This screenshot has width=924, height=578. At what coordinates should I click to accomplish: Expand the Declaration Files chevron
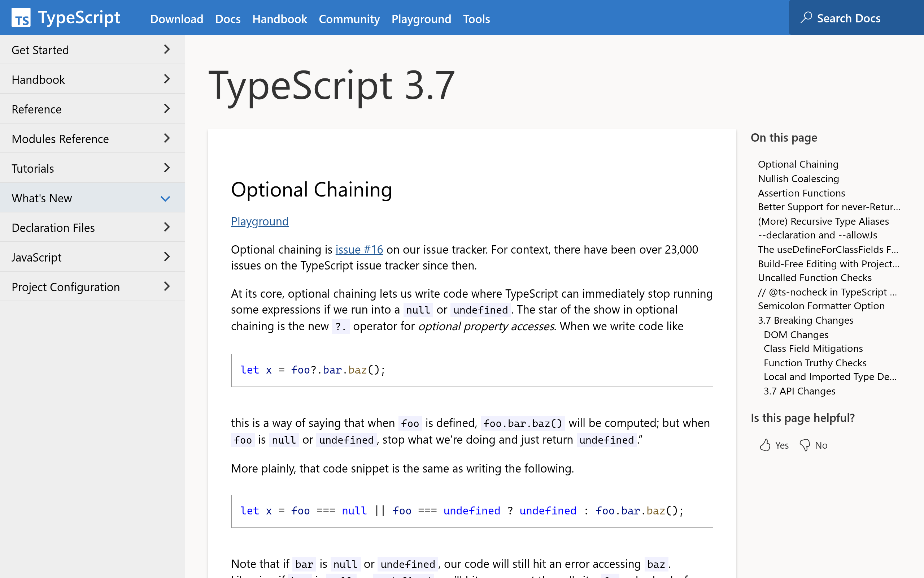(166, 227)
